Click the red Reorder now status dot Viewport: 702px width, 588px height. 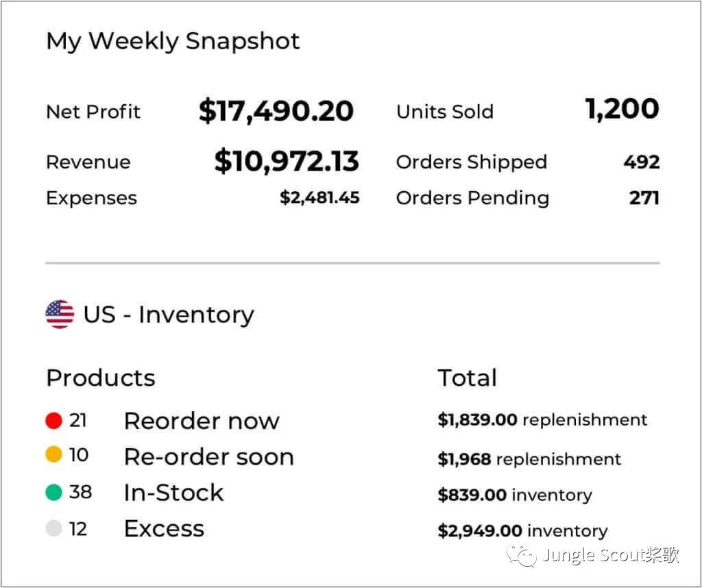pos(54,420)
